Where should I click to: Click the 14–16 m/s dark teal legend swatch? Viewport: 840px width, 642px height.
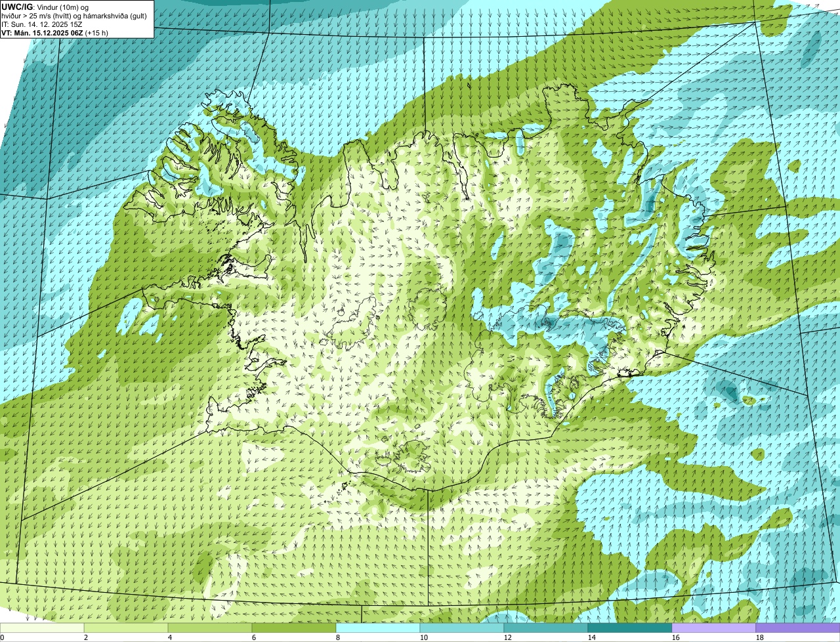pos(630,628)
